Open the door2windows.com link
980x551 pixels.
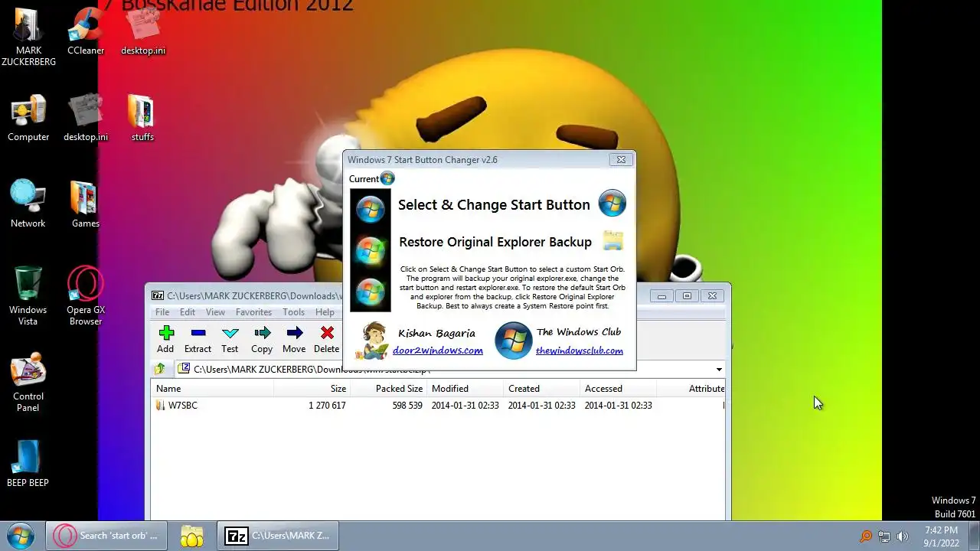pos(437,350)
